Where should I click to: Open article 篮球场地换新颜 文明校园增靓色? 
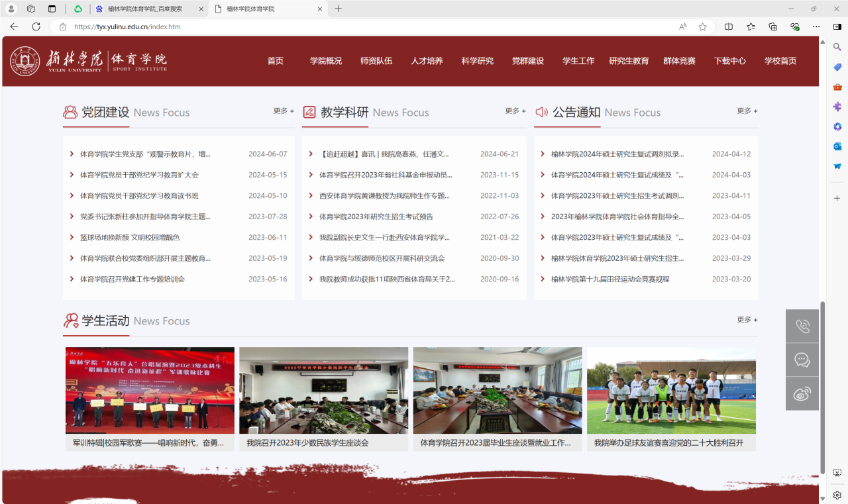(x=130, y=238)
